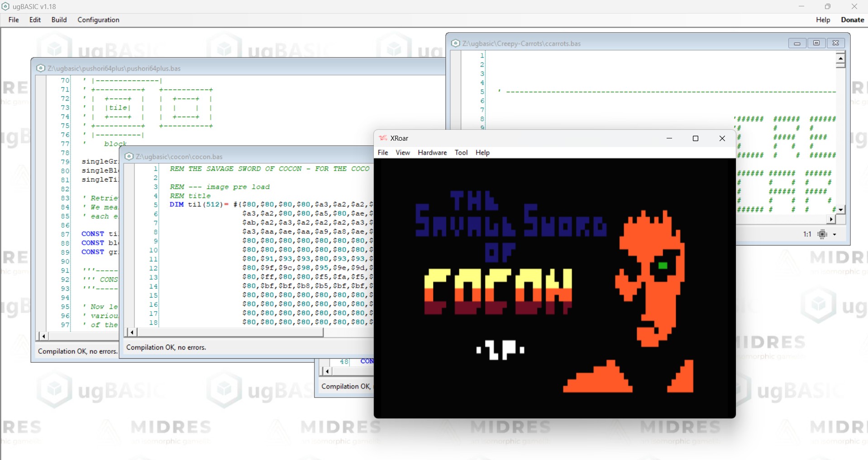Click the XRoar window title text
This screenshot has height=460, width=868.
399,138
